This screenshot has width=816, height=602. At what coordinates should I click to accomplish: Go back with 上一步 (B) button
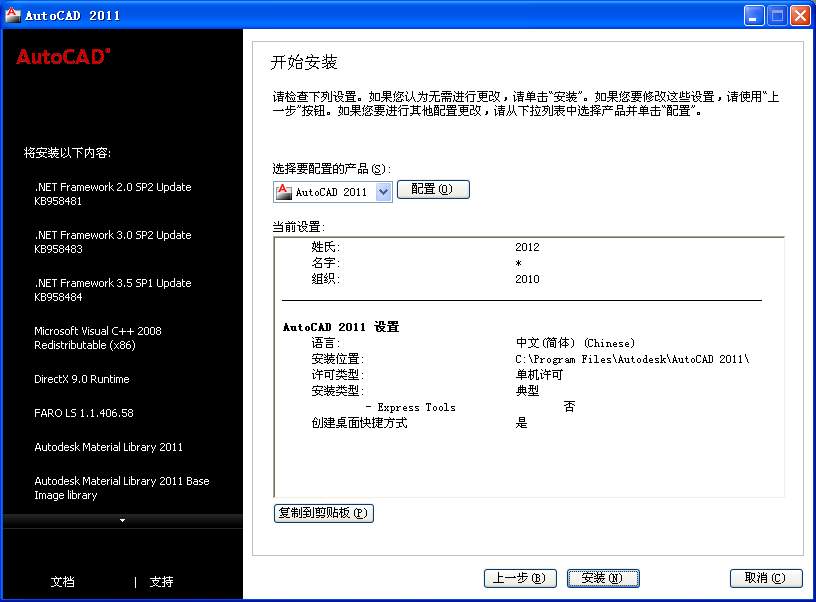coord(520,578)
